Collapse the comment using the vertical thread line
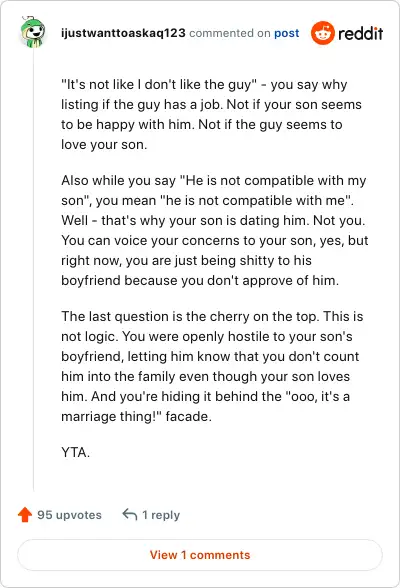The image size is (400, 588). tap(33, 270)
